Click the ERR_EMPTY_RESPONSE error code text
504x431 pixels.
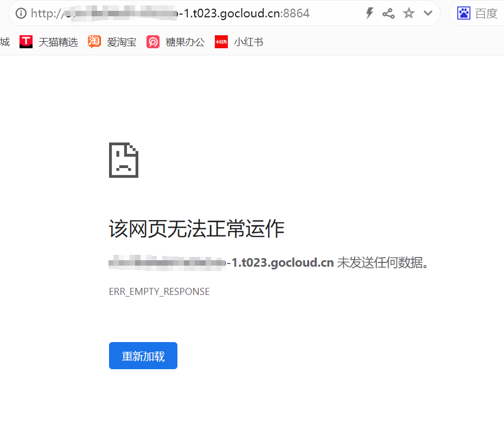click(159, 292)
